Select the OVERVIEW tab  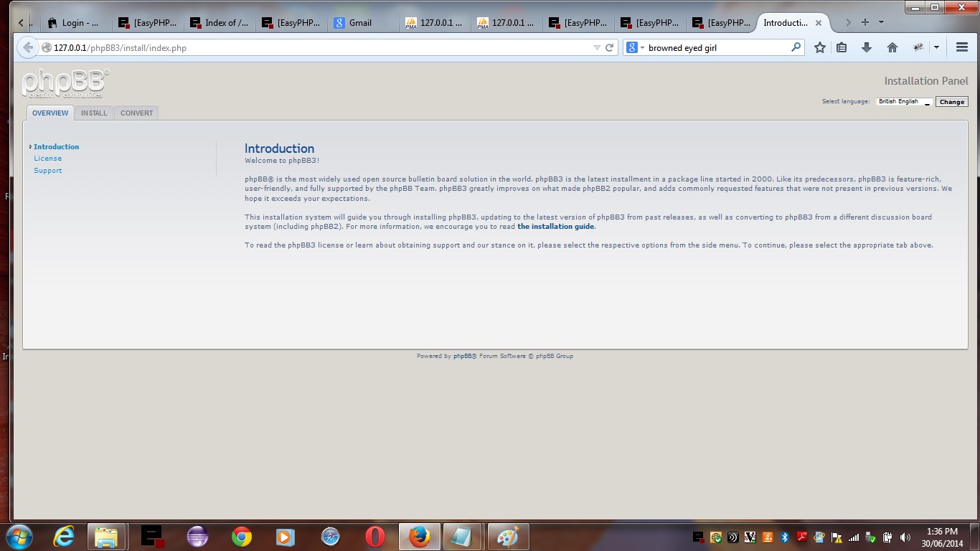click(50, 113)
